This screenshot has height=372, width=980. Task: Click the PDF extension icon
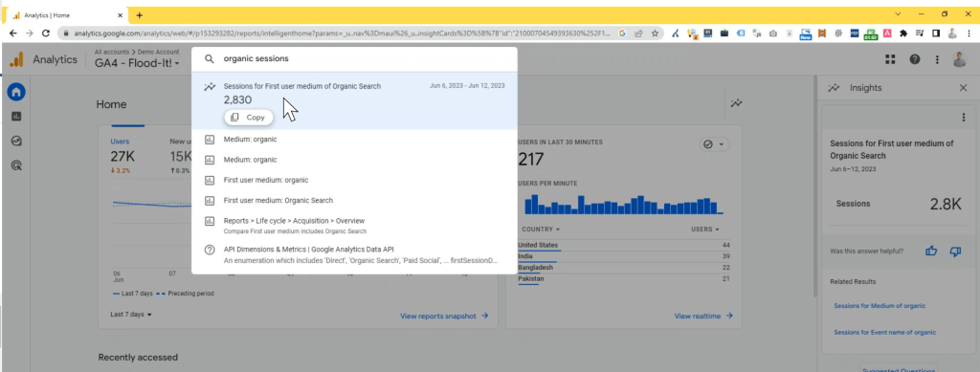(x=855, y=33)
